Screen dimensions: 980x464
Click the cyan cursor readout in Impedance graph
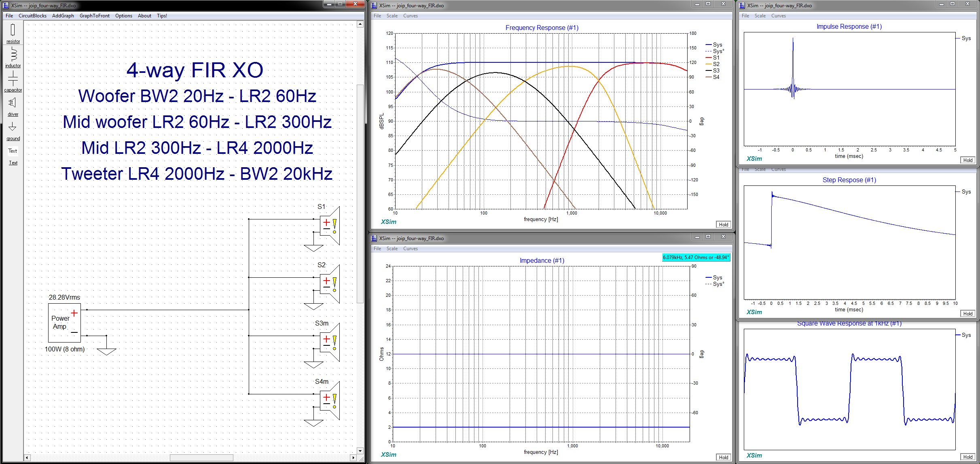(696, 258)
